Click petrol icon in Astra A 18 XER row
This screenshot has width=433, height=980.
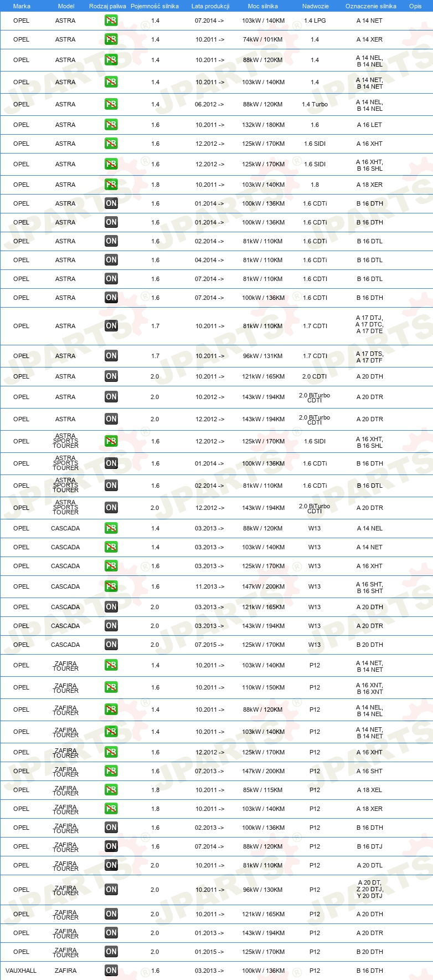[111, 185]
